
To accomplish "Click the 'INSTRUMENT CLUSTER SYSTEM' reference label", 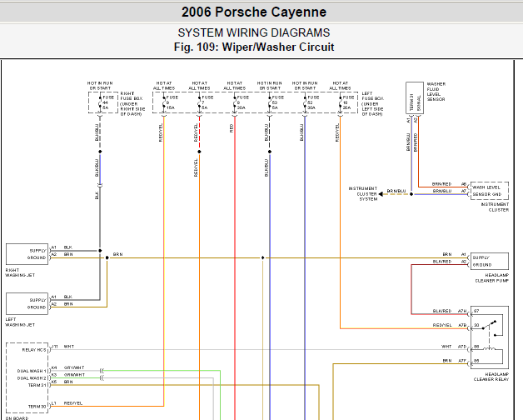I will (x=363, y=193).
